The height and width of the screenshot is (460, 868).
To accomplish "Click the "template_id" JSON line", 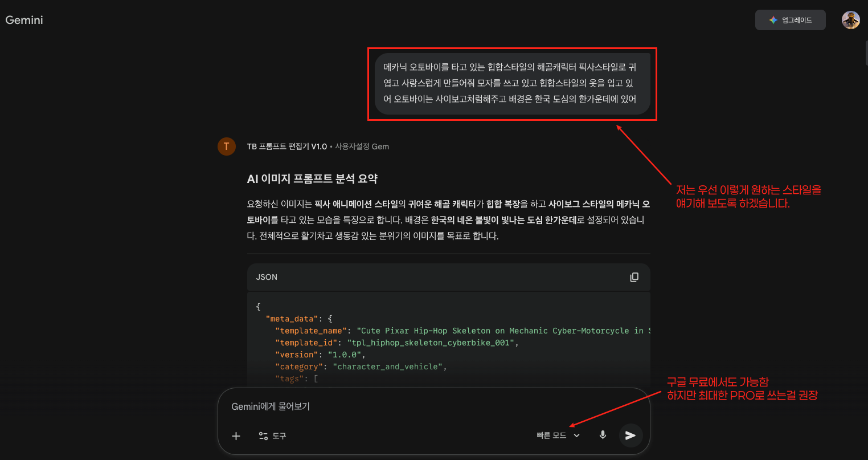I will pyautogui.click(x=398, y=343).
